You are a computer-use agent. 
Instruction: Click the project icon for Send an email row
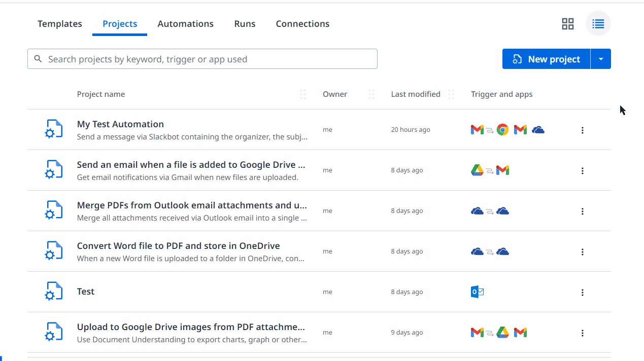54,170
